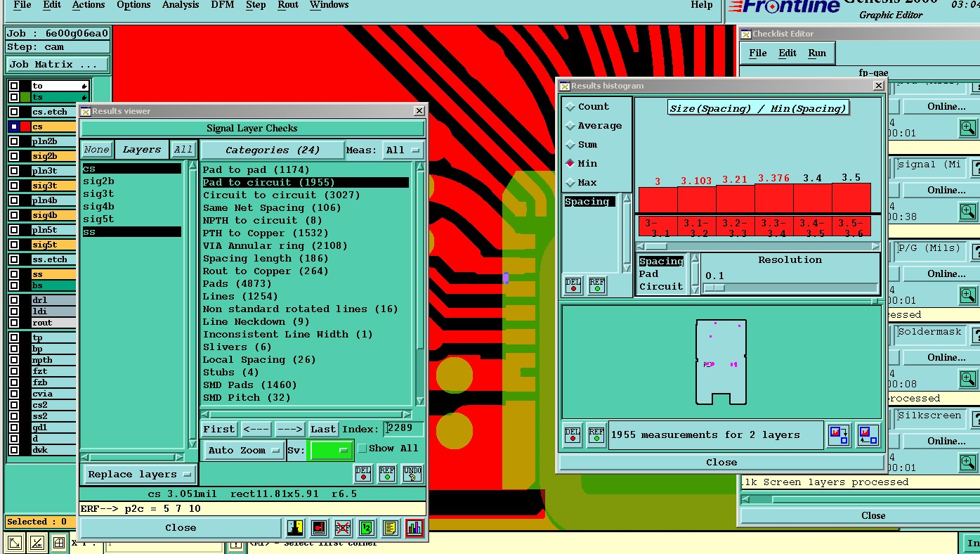Select the Average radio option
The height and width of the screenshot is (554, 980).
point(570,126)
